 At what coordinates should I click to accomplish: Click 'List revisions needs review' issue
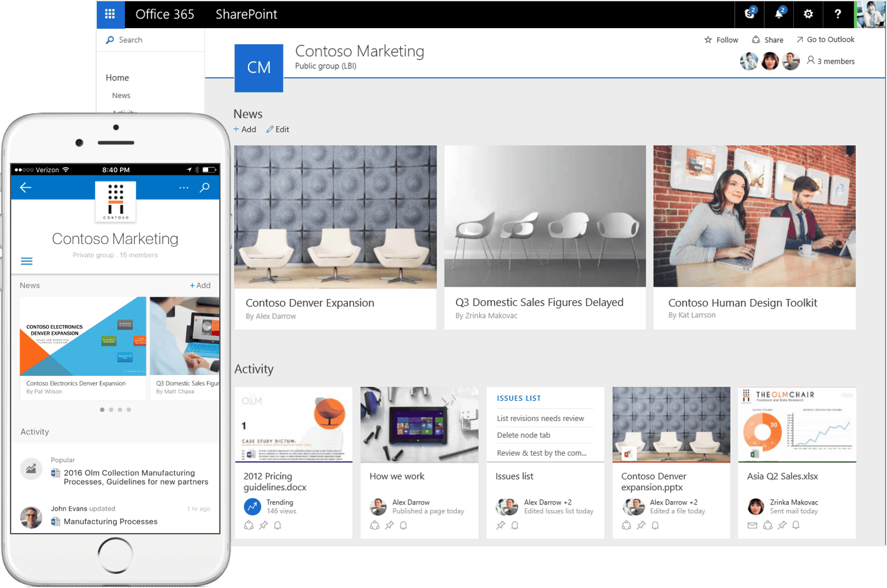click(x=540, y=418)
